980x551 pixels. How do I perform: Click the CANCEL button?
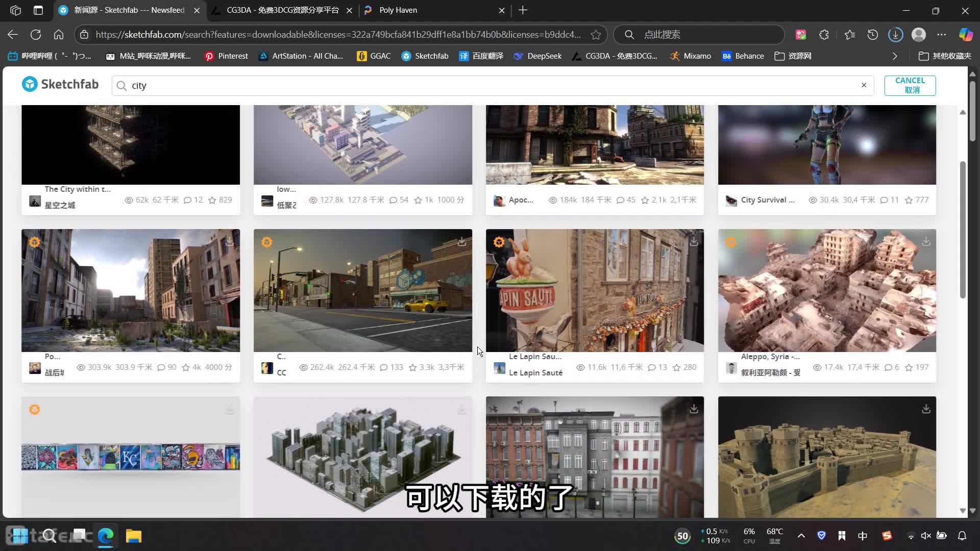(910, 85)
